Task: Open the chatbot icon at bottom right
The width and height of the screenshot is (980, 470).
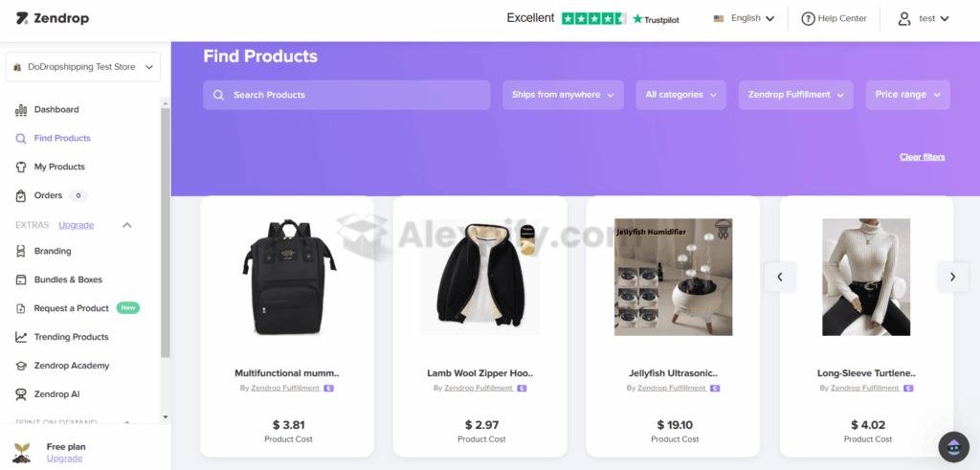Action: [953, 447]
